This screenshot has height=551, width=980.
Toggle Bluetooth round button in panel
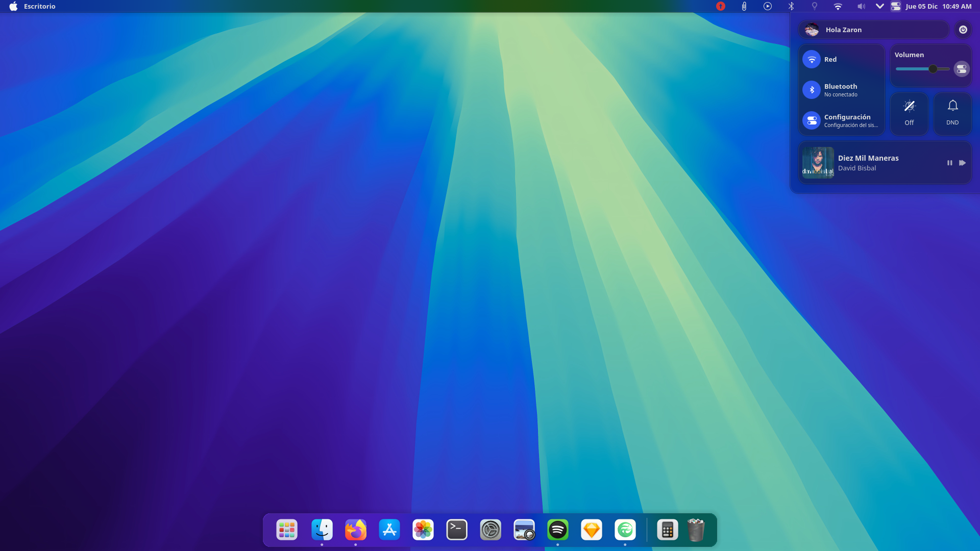(812, 90)
